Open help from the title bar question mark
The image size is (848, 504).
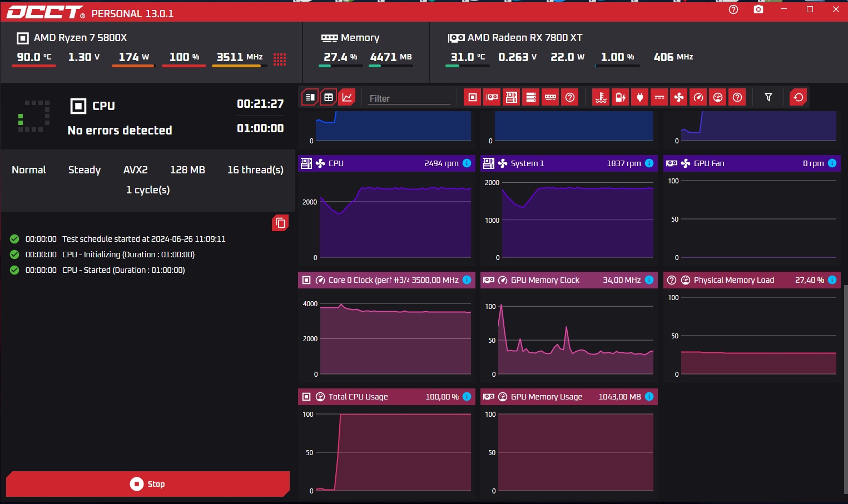point(733,9)
